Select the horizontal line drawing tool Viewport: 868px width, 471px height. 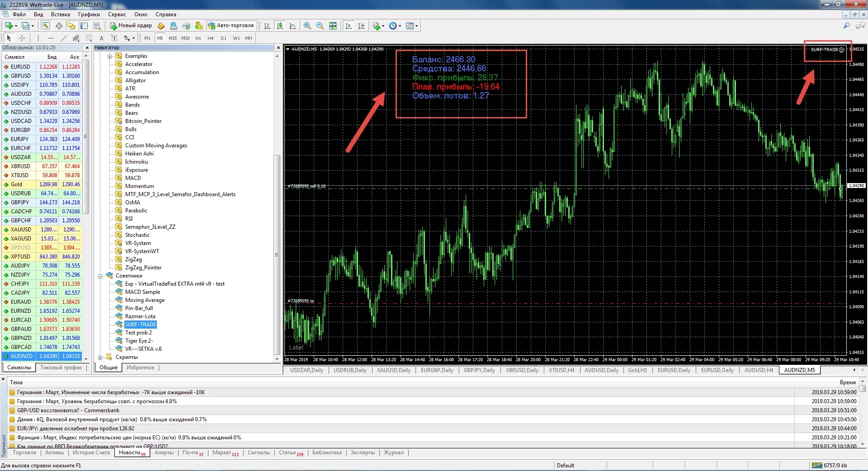[x=51, y=38]
